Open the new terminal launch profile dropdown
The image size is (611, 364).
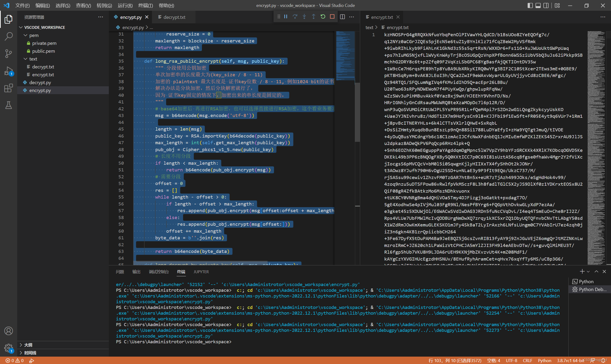point(588,272)
